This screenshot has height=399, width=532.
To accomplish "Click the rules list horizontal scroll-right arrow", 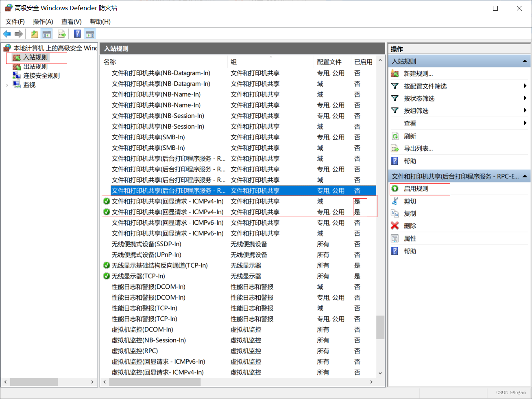I will [x=371, y=382].
